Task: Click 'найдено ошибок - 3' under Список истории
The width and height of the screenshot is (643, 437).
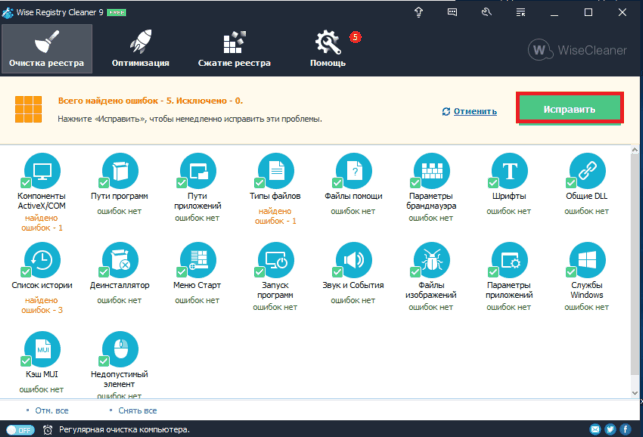Action: pyautogui.click(x=42, y=305)
